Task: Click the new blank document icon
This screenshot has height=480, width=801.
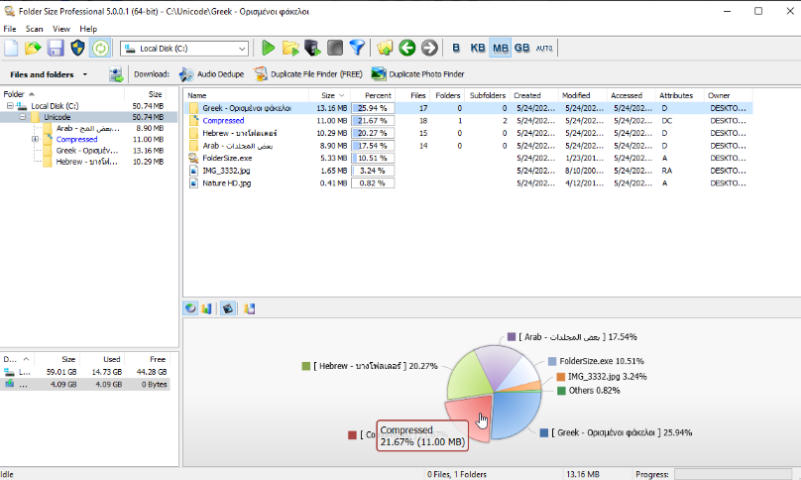Action: tap(12, 48)
